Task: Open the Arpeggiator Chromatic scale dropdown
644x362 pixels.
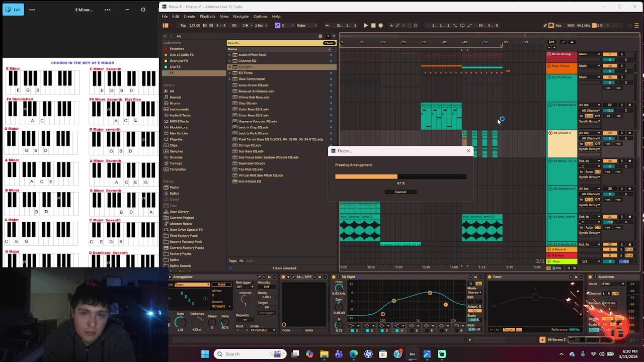Action: (263, 330)
